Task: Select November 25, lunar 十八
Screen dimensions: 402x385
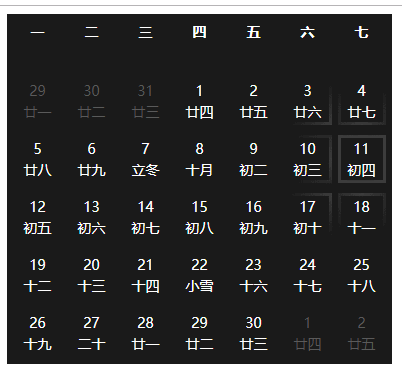Action: 362,275
